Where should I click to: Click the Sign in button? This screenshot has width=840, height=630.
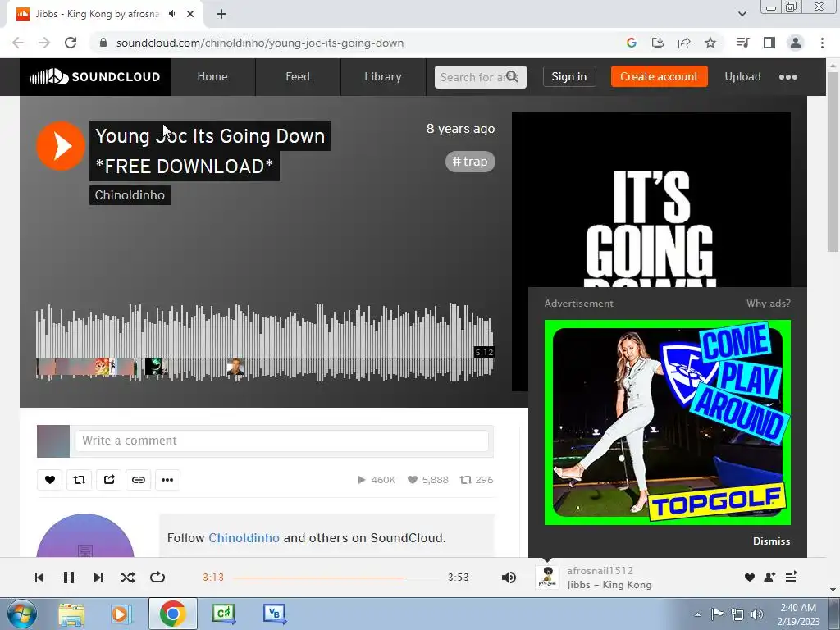pyautogui.click(x=569, y=76)
